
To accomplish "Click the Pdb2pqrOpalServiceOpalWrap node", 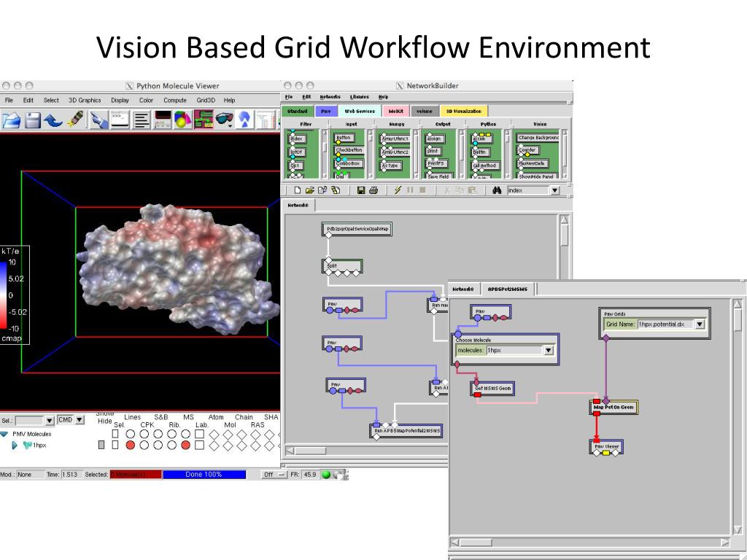I will click(x=357, y=229).
